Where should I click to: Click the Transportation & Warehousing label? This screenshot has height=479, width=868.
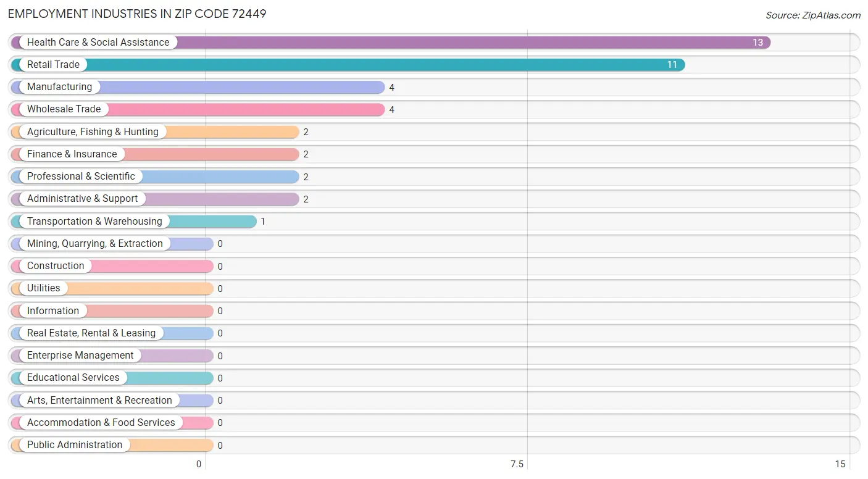point(94,221)
